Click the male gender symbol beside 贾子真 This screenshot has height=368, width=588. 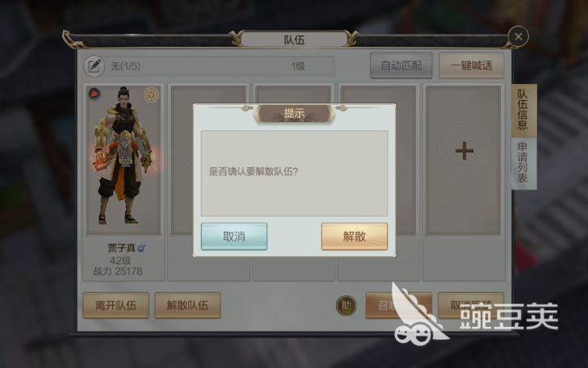[141, 247]
